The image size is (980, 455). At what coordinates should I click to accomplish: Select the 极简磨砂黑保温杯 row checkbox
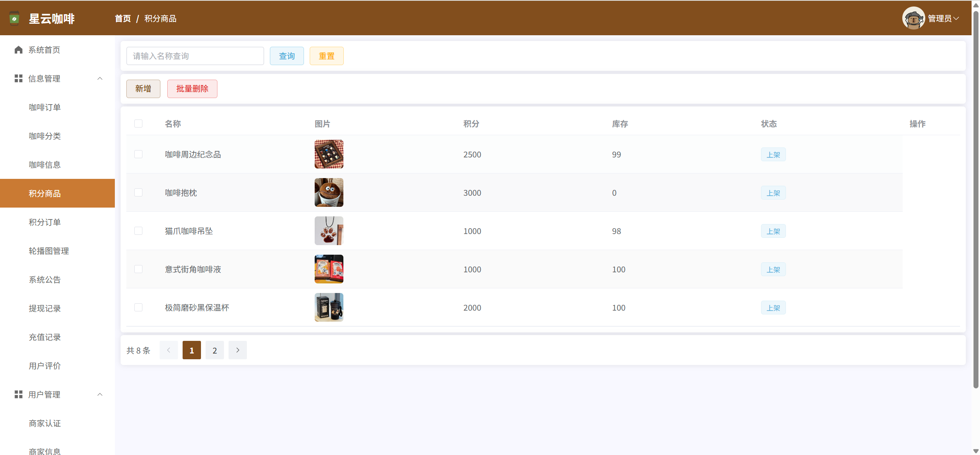(x=138, y=308)
